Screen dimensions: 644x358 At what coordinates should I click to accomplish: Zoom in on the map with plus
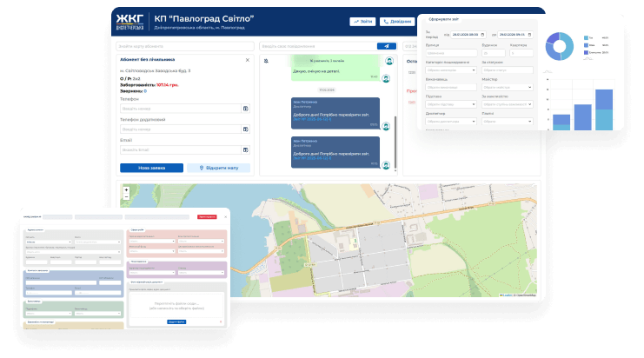(127, 189)
